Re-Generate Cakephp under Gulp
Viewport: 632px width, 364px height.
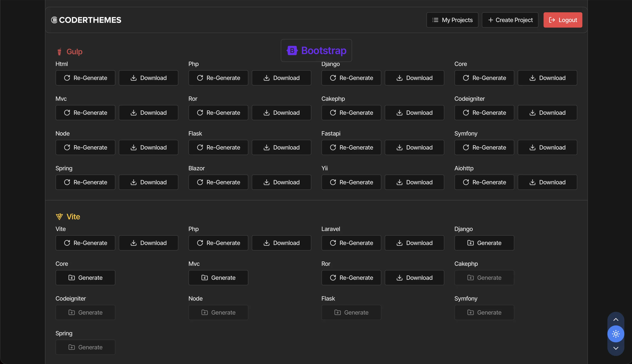[x=351, y=112]
